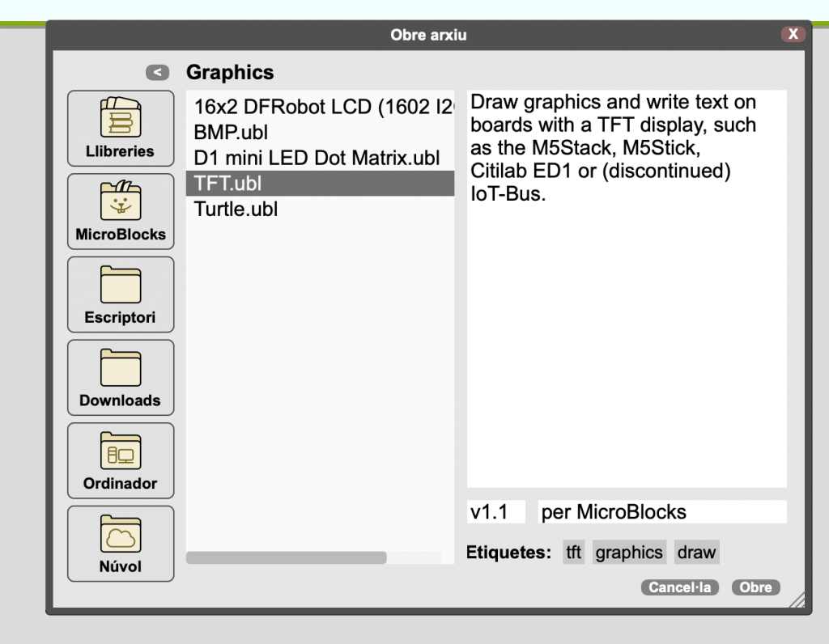
Task: Click the Obre button
Action: [755, 587]
